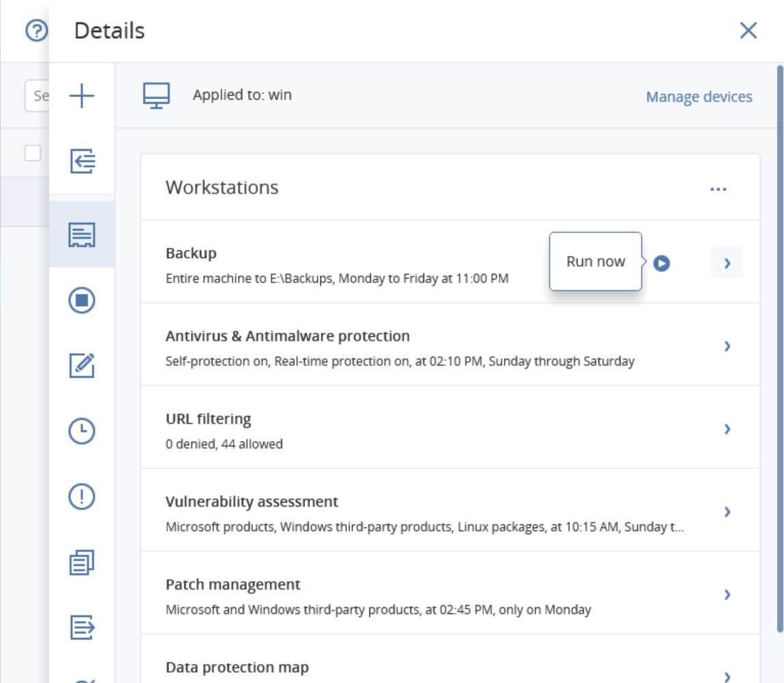The height and width of the screenshot is (683, 784).
Task: Click Antivirus & Antimalware protection heading
Action: [288, 336]
